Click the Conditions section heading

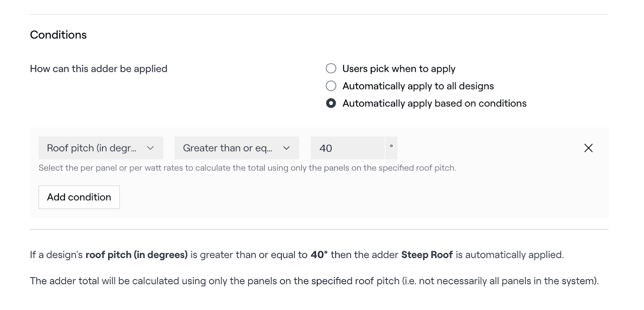pyautogui.click(x=58, y=35)
